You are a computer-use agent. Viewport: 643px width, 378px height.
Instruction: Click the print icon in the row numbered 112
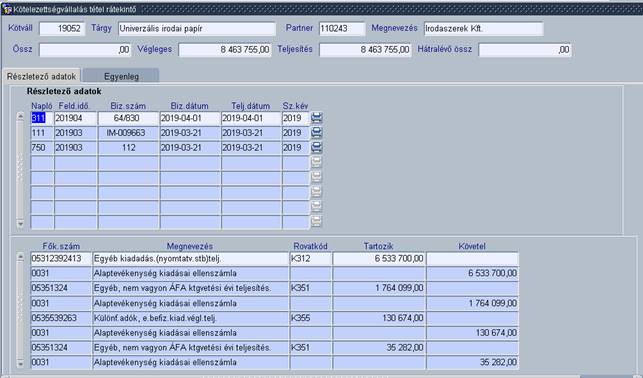point(317,148)
